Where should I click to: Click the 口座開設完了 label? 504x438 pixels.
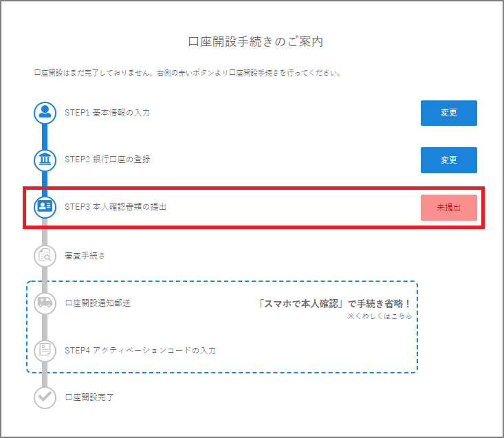[89, 397]
